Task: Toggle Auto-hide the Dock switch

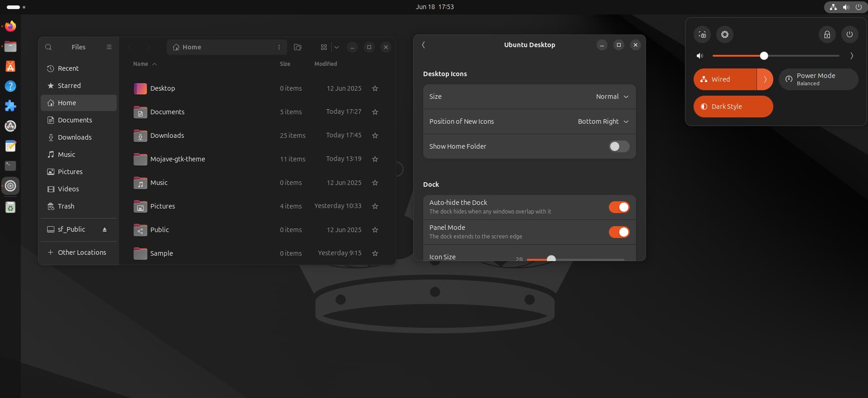Action: click(x=619, y=207)
